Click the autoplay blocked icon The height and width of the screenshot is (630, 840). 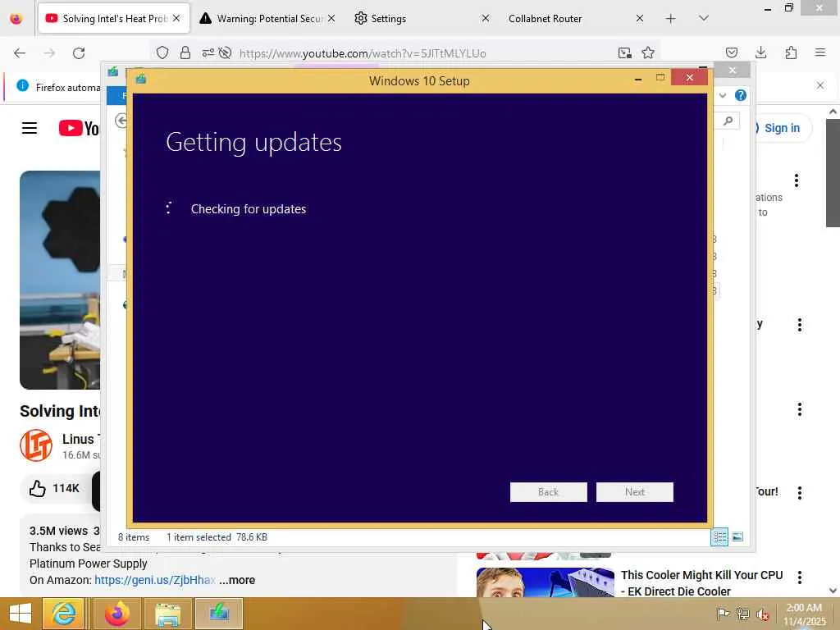tap(225, 53)
